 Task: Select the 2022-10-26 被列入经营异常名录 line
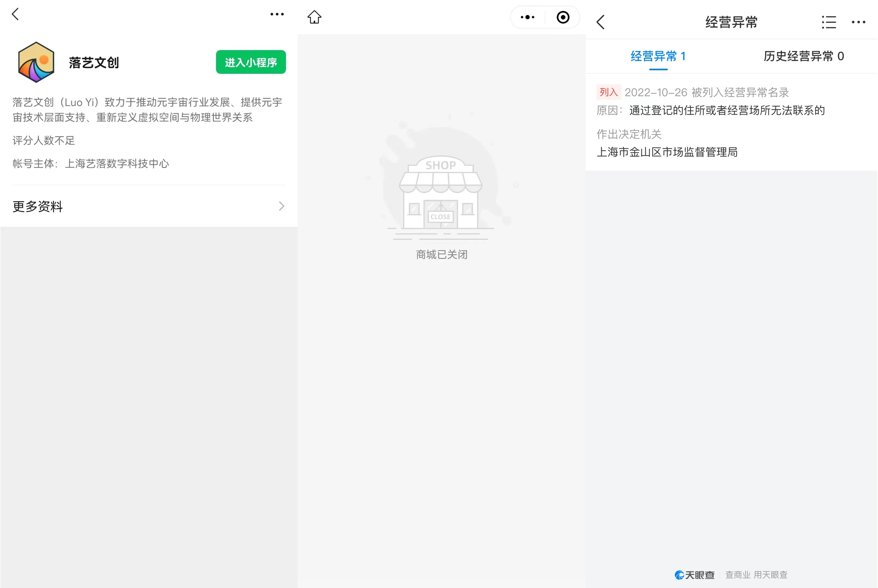coord(707,92)
